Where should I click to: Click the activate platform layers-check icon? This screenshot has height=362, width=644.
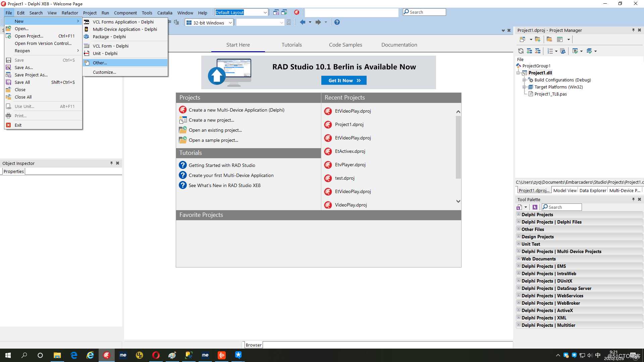(x=589, y=51)
